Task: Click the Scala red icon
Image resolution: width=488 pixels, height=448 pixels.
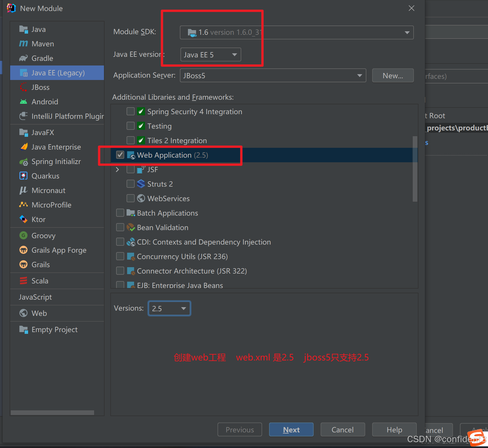Action: coord(23,281)
